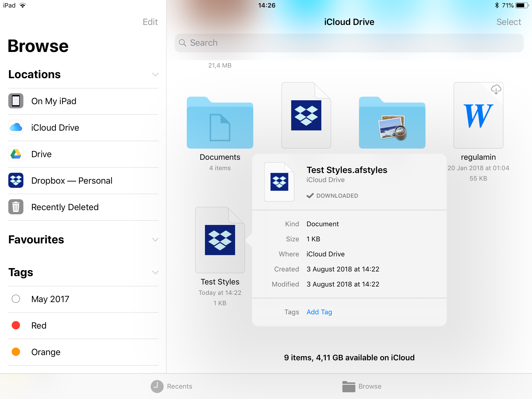
Task: Select the On My iPad row label
Action: click(54, 101)
